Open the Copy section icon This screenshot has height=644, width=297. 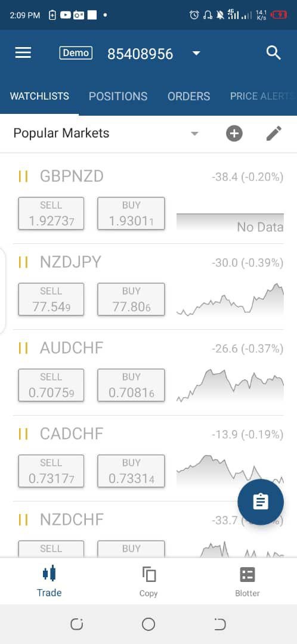click(148, 574)
